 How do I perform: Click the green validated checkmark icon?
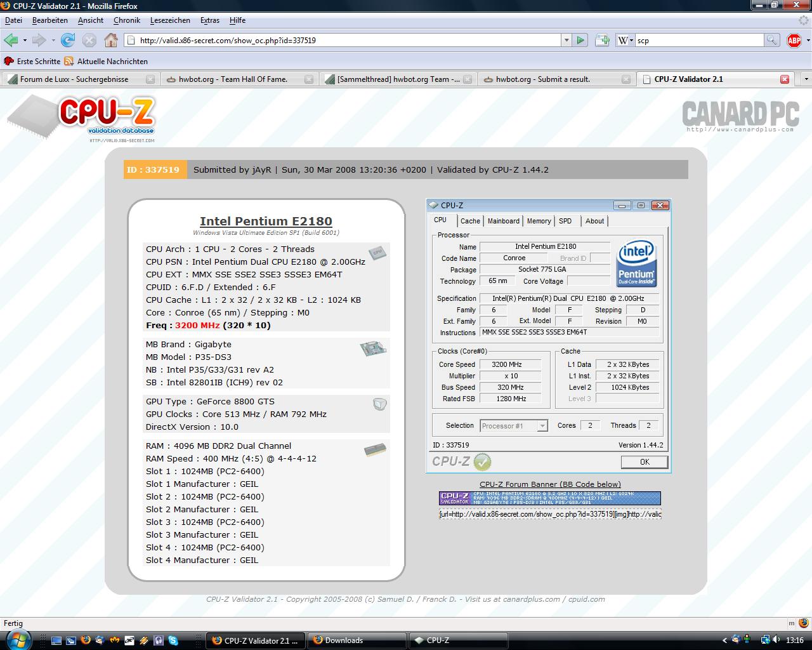pos(482,461)
